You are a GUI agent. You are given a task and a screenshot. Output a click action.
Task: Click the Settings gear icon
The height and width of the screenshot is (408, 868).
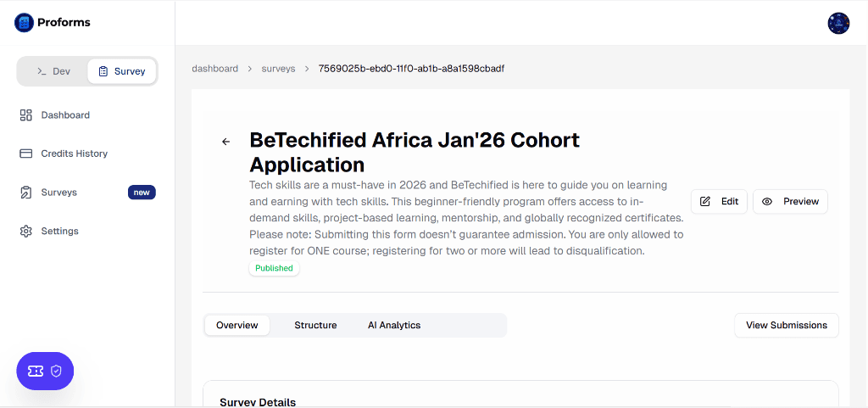[x=25, y=232]
